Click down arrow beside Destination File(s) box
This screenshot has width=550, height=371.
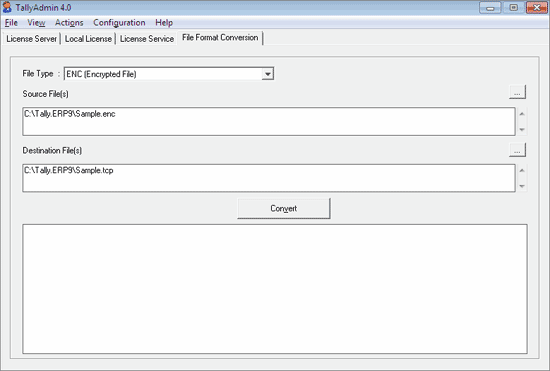(522, 186)
